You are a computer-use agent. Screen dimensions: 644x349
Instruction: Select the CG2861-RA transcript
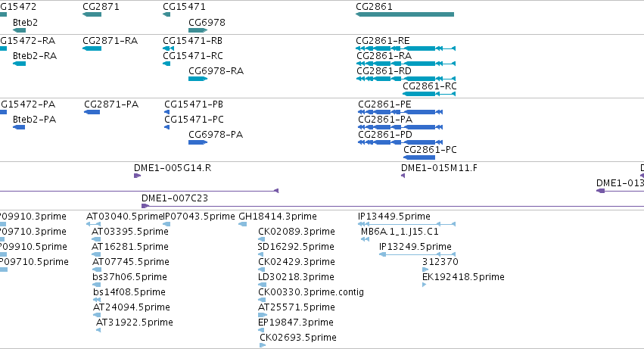pyautogui.click(x=384, y=56)
